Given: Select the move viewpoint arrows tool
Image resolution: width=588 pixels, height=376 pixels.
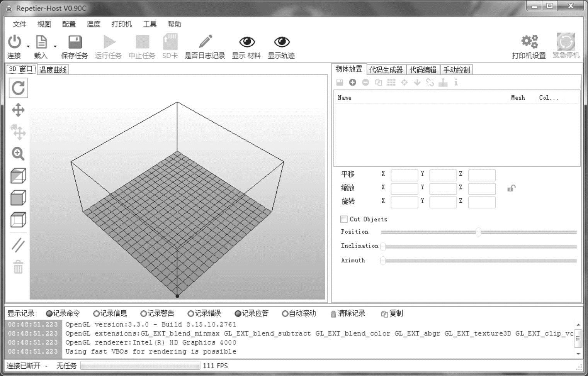Looking at the screenshot, I should pyautogui.click(x=18, y=110).
